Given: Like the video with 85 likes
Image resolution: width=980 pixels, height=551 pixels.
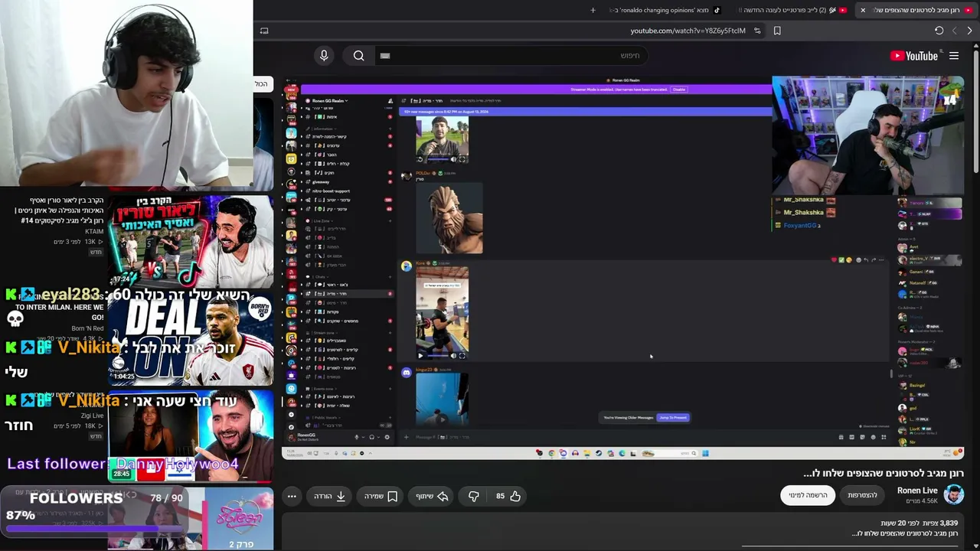Looking at the screenshot, I should [x=508, y=496].
